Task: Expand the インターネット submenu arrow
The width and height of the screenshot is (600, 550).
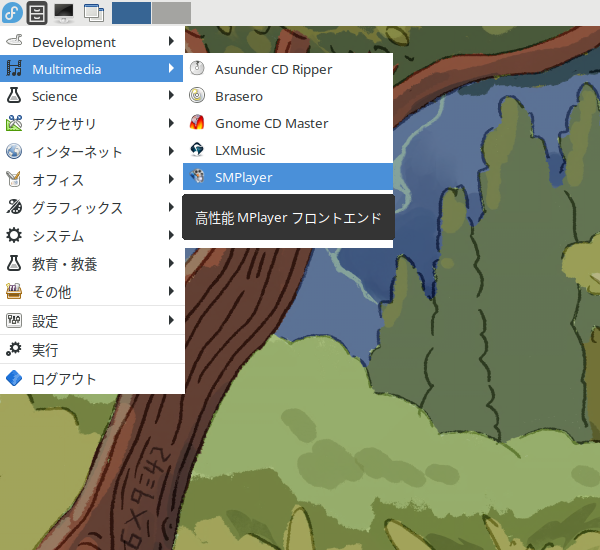Action: pyautogui.click(x=171, y=152)
